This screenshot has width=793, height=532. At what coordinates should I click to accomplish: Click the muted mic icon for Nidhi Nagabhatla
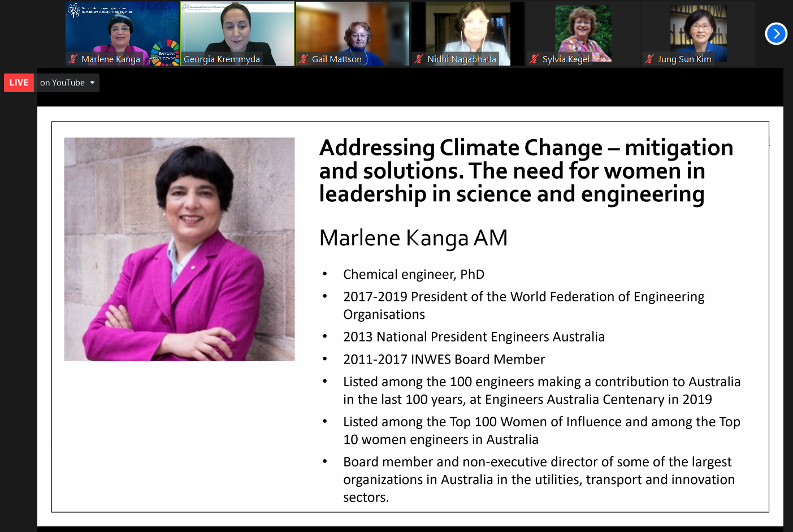tap(419, 59)
